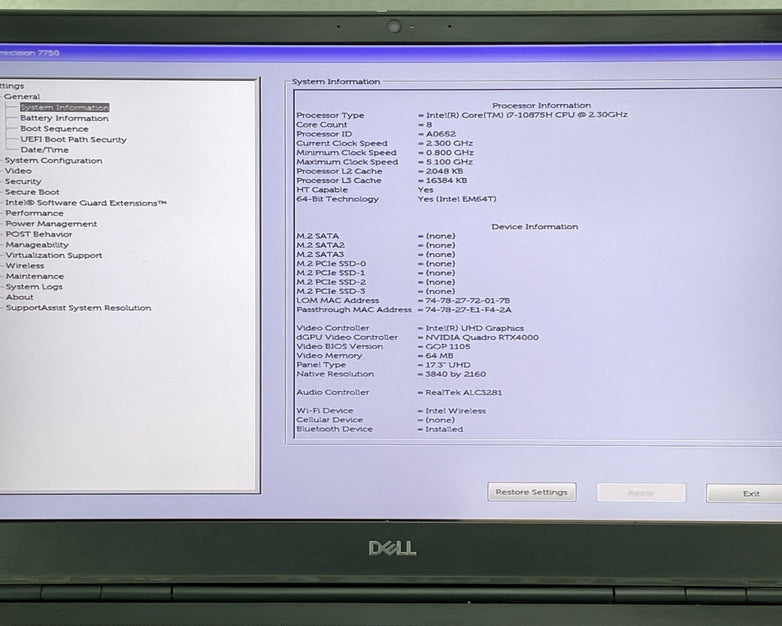The image size is (782, 626).
Task: Expand POST Behavior category
Action: coord(39,234)
